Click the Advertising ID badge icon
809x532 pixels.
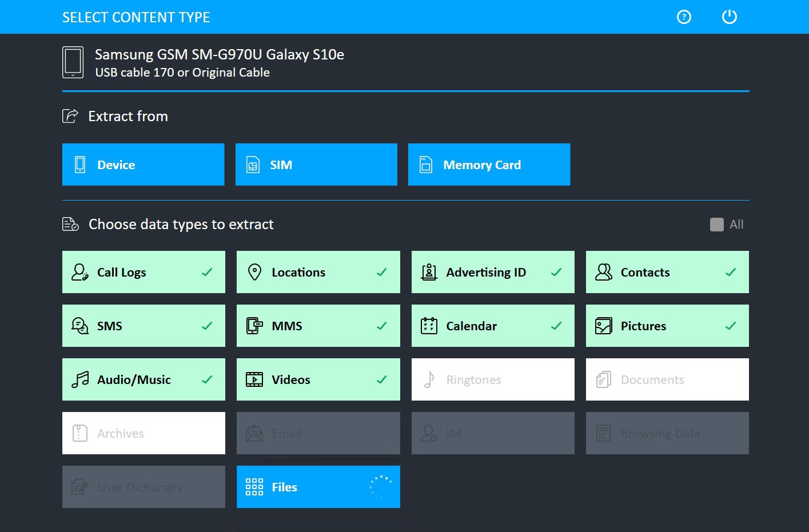(429, 272)
